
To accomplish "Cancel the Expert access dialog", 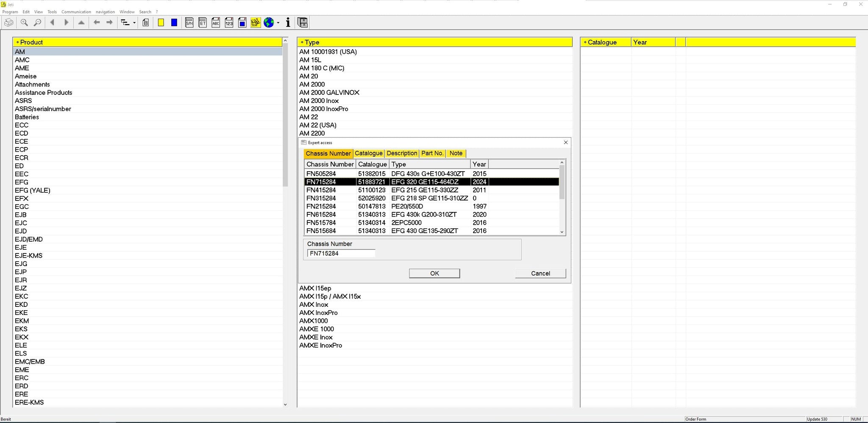I will (x=540, y=273).
